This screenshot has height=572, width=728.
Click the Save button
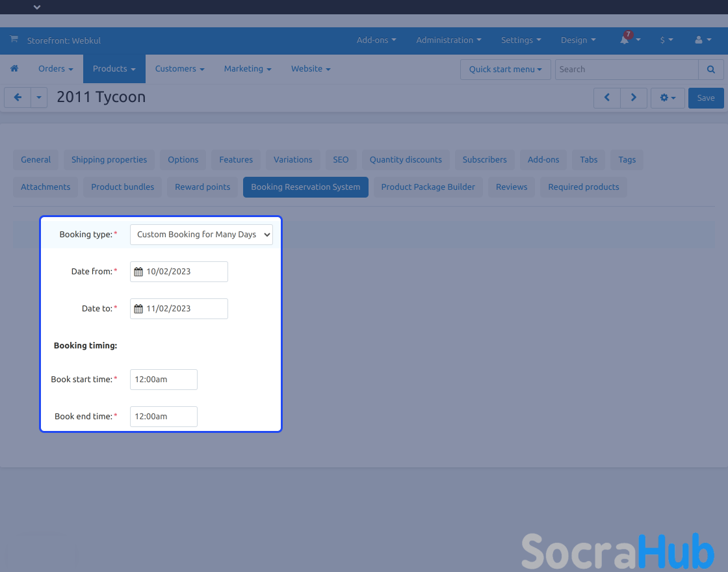[x=705, y=98]
